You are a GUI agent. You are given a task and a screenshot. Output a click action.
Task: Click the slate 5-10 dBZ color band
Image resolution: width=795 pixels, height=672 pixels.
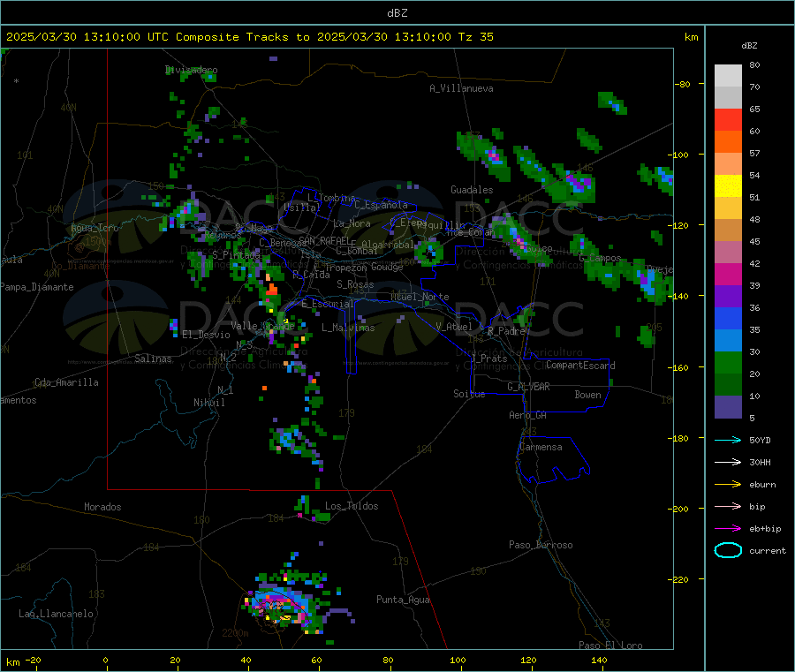(728, 407)
